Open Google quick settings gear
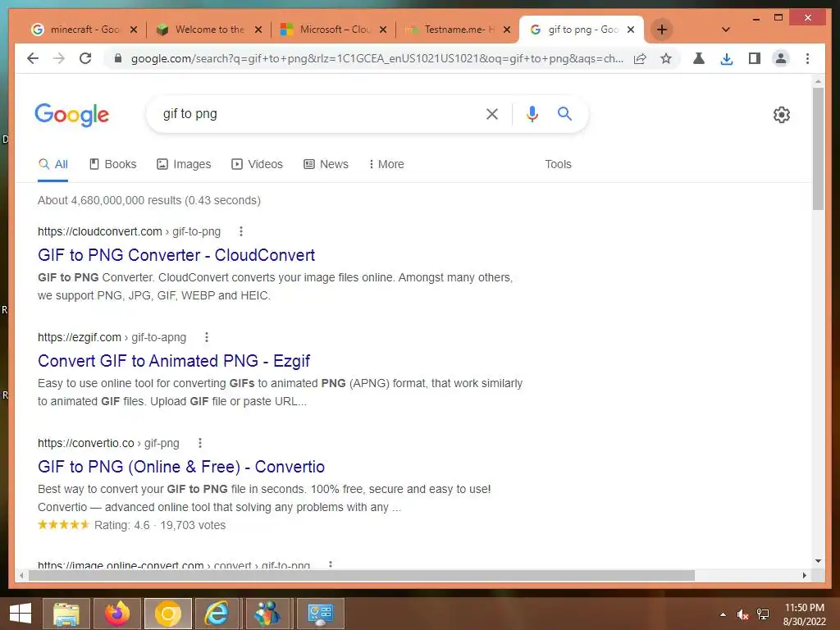This screenshot has width=840, height=630. click(782, 115)
